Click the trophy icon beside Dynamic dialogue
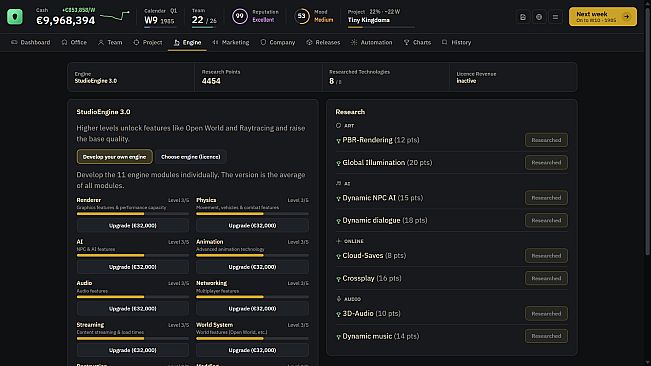Image resolution: width=651 pixels, height=366 pixels. [x=338, y=221]
